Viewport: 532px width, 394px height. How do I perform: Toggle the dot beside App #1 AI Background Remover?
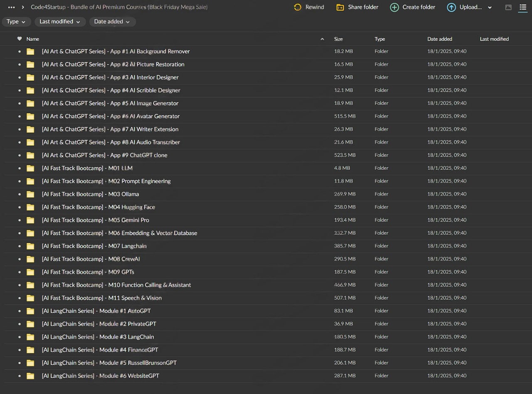(19, 52)
